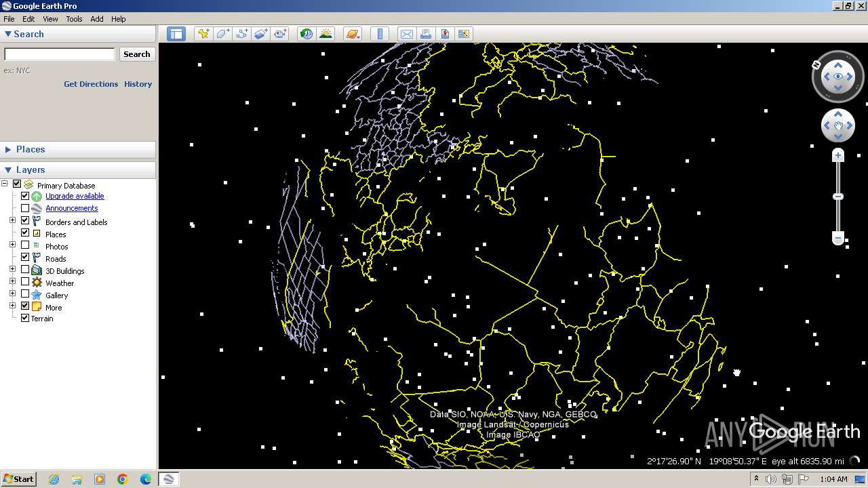The height and width of the screenshot is (488, 868).
Task: Toggle the sidebar visibility toolbar button
Action: point(176,34)
